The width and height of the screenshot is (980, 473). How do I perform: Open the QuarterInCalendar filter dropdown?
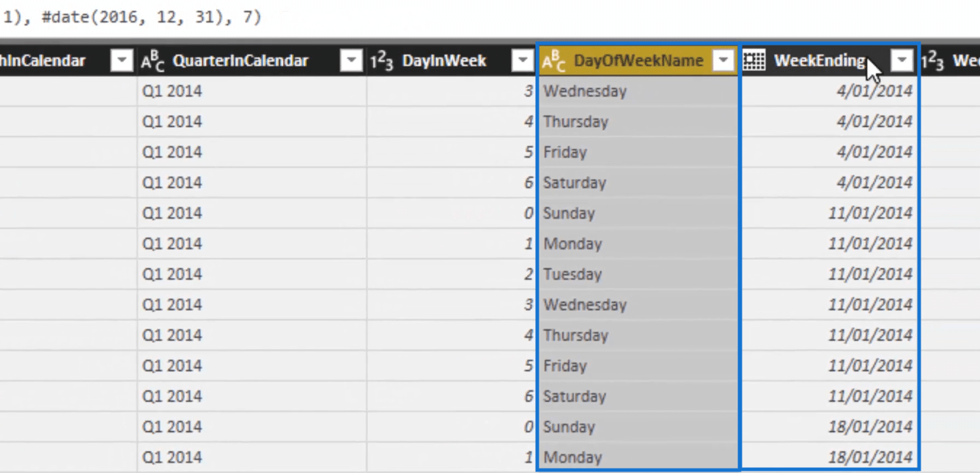click(352, 61)
